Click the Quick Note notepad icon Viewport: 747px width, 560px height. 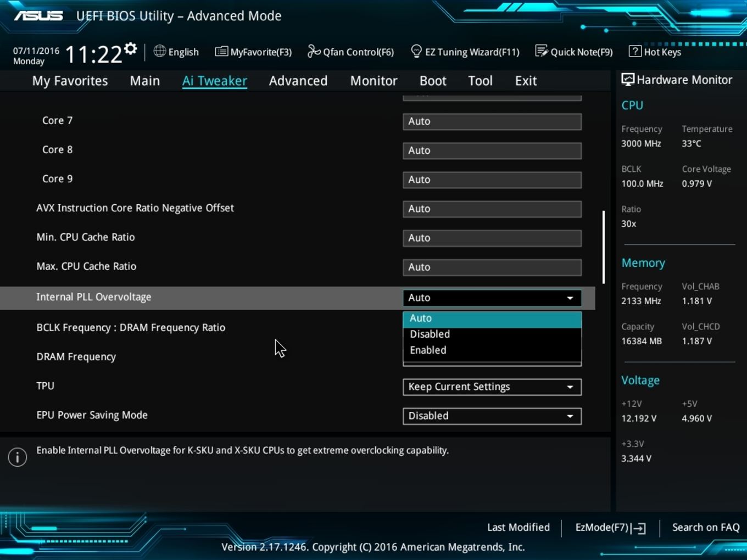[542, 52]
